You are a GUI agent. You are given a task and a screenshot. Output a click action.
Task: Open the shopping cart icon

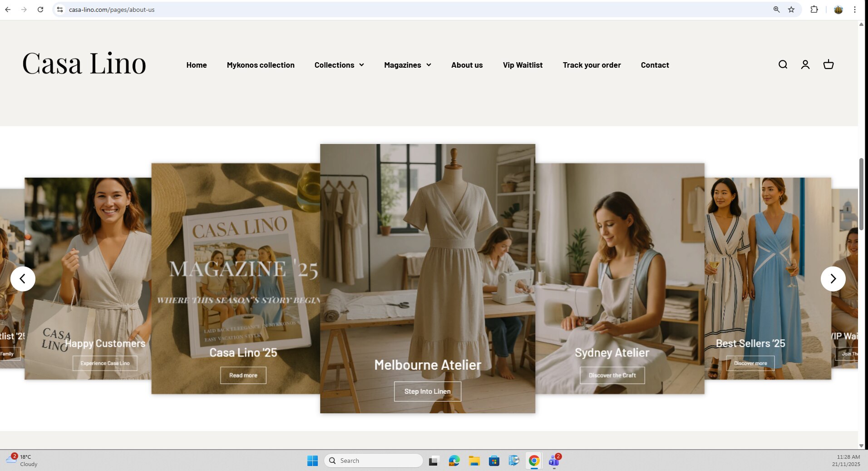828,64
